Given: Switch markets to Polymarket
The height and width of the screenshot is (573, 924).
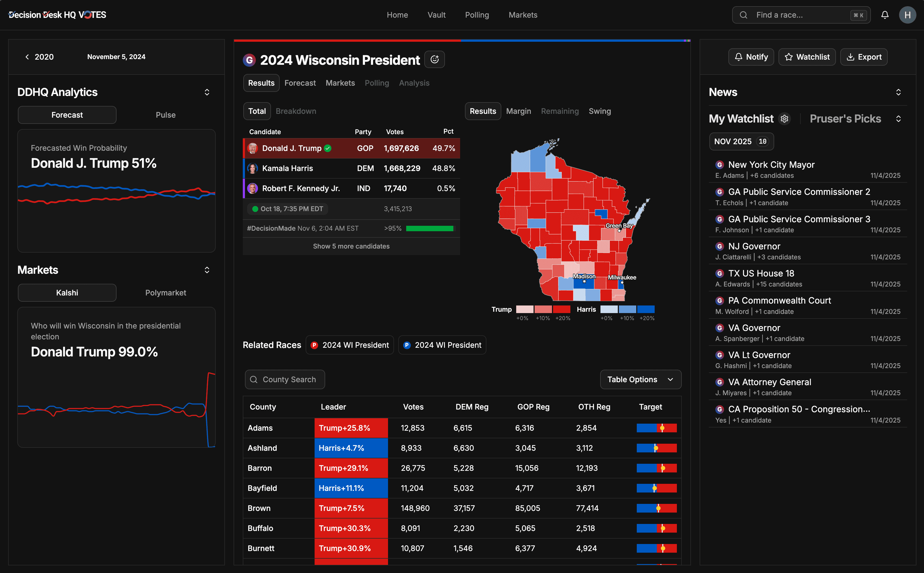Looking at the screenshot, I should pos(166,292).
